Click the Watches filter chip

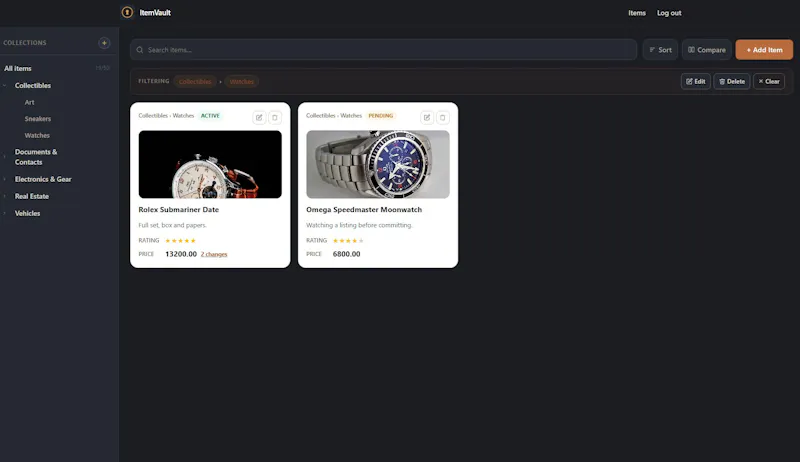click(x=242, y=82)
